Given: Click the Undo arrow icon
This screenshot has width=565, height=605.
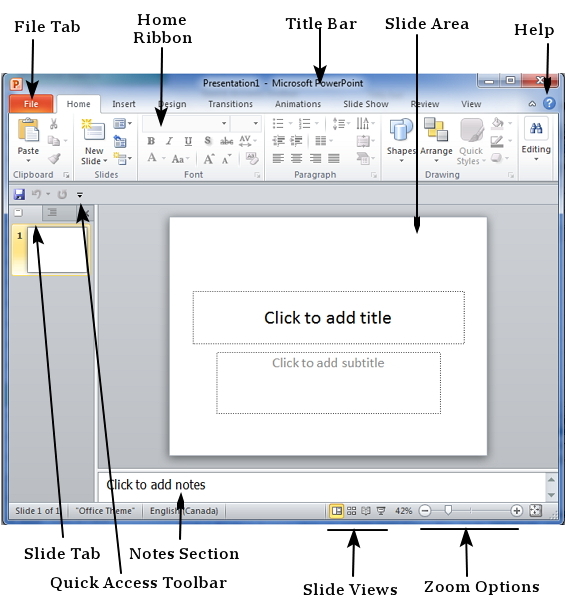Looking at the screenshot, I should [x=37, y=194].
